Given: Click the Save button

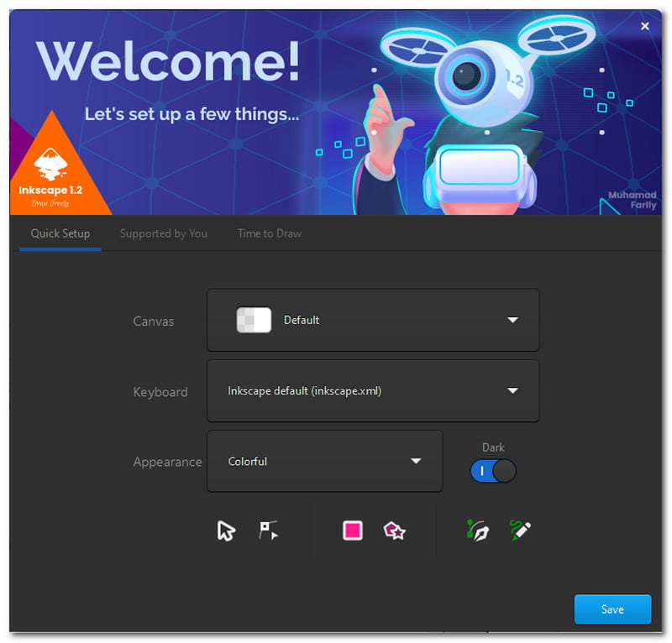Looking at the screenshot, I should pos(612,609).
